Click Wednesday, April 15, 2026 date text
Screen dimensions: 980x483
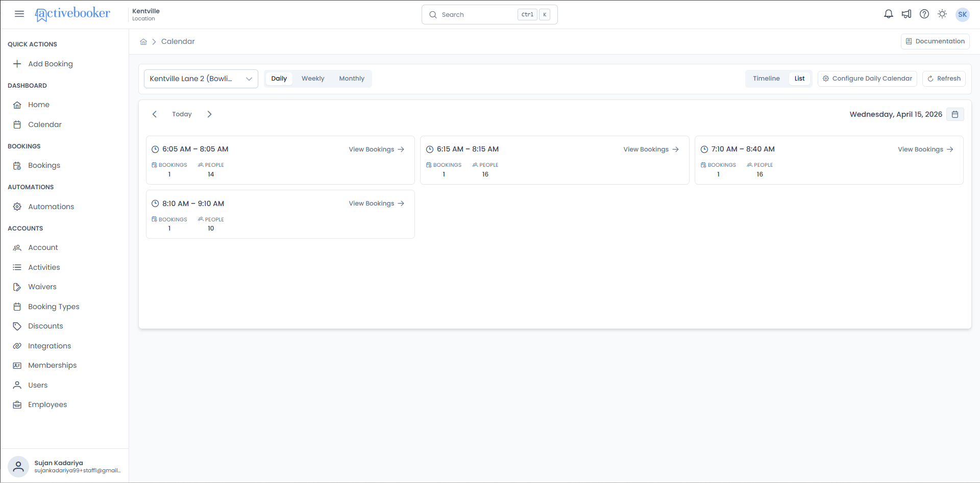[x=896, y=114]
